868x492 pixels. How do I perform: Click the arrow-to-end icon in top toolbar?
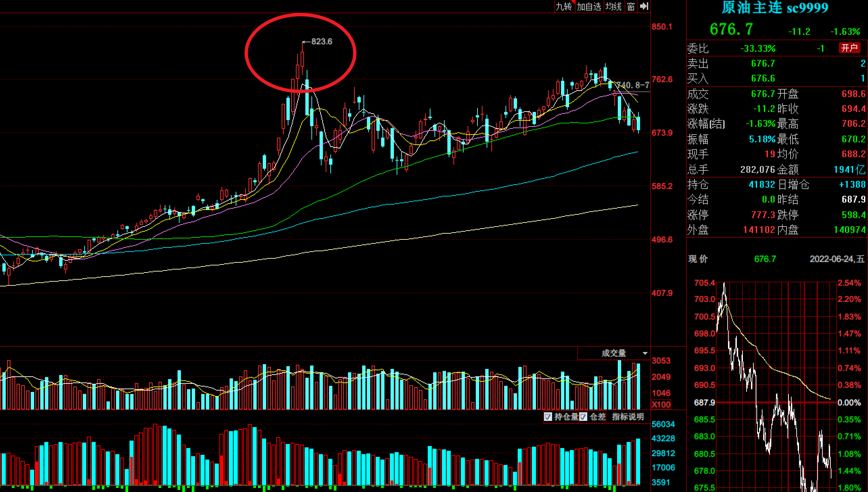pos(644,6)
